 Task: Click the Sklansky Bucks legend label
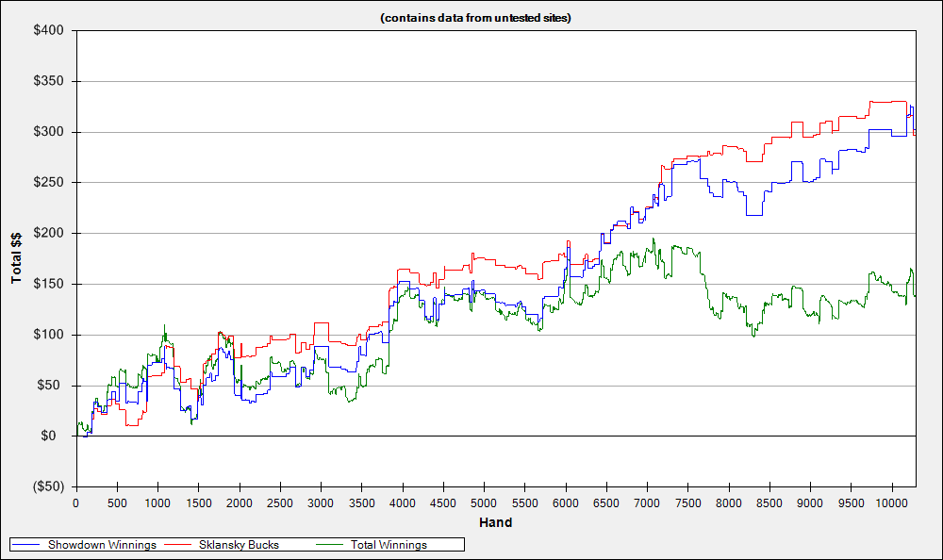(239, 545)
